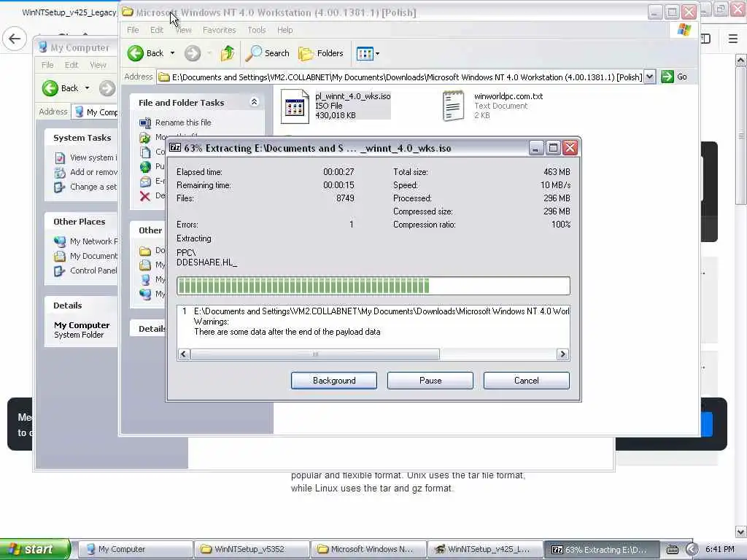Click the '430,018 KB' file size text
Image resolution: width=747 pixels, height=560 pixels.
pyautogui.click(x=336, y=115)
